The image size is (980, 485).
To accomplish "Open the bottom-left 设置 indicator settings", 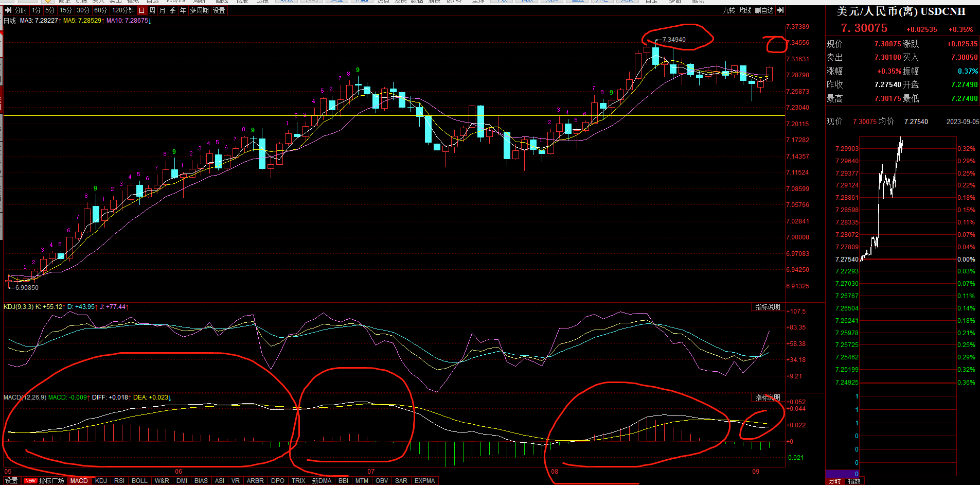I will [x=11, y=480].
